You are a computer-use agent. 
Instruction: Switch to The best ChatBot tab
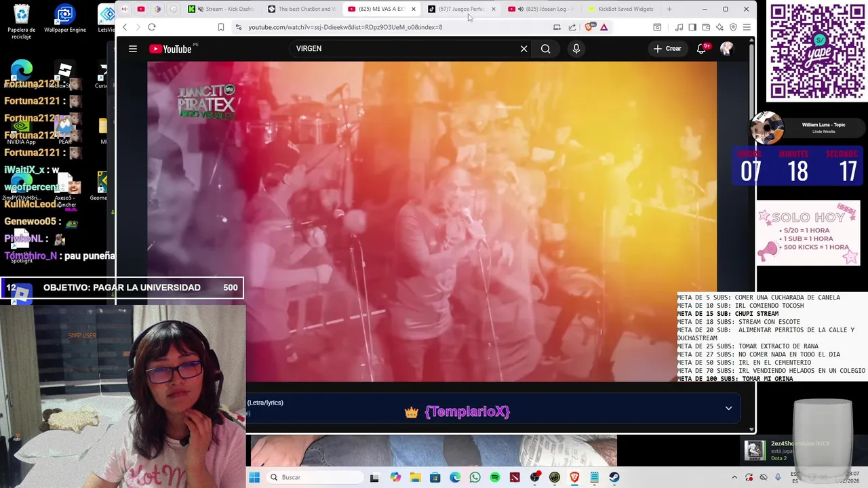click(x=300, y=9)
